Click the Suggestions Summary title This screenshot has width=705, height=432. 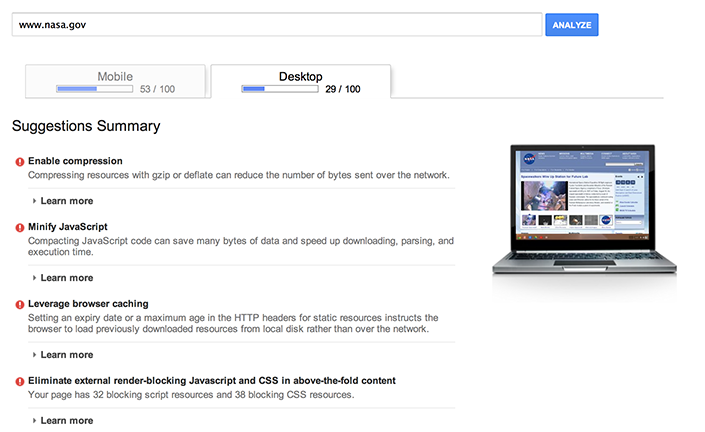pyautogui.click(x=85, y=127)
